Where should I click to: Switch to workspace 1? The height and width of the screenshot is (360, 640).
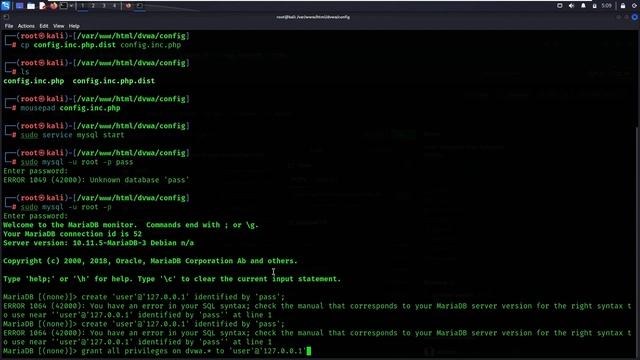[82, 6]
